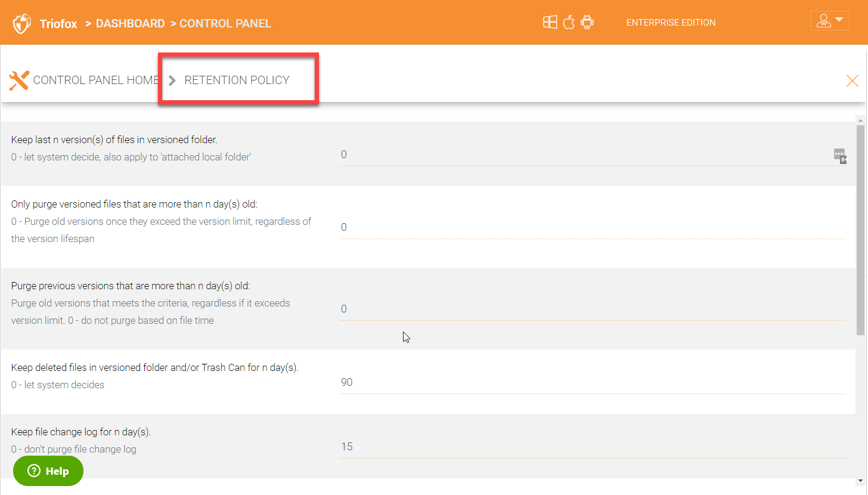
Task: Click the wrench and screwdriver icon
Action: tap(19, 80)
